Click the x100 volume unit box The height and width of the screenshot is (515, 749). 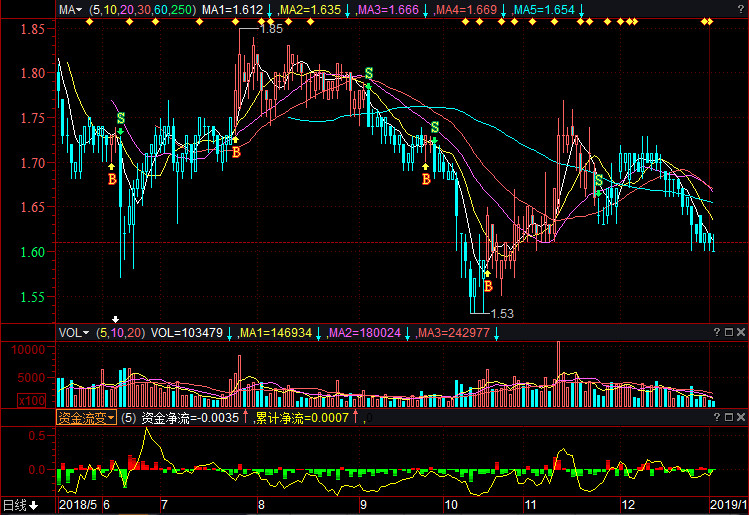click(32, 400)
